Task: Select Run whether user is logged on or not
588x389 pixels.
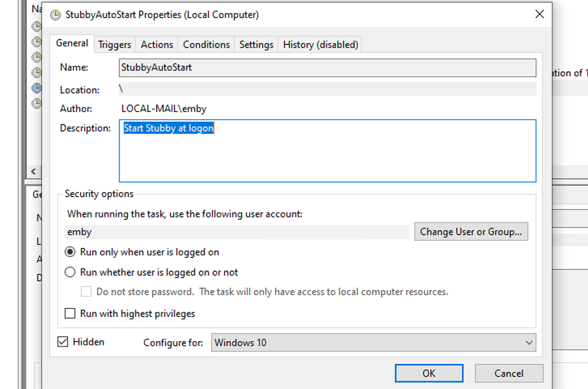Action: [x=71, y=272]
